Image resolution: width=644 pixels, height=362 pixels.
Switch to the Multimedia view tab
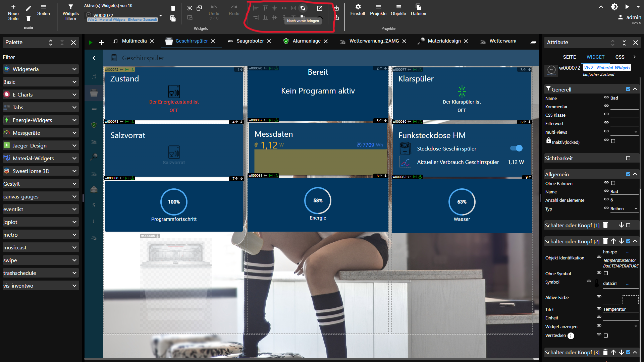click(134, 41)
